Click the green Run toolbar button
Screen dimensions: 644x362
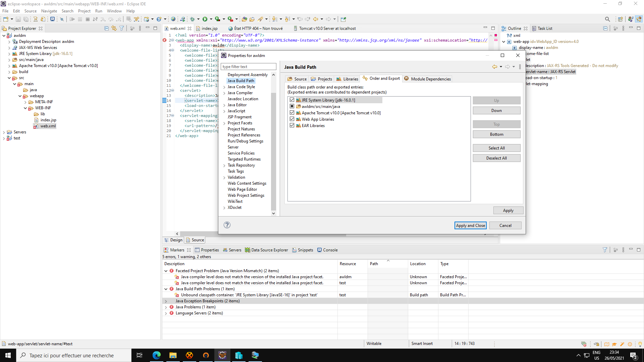(x=205, y=19)
